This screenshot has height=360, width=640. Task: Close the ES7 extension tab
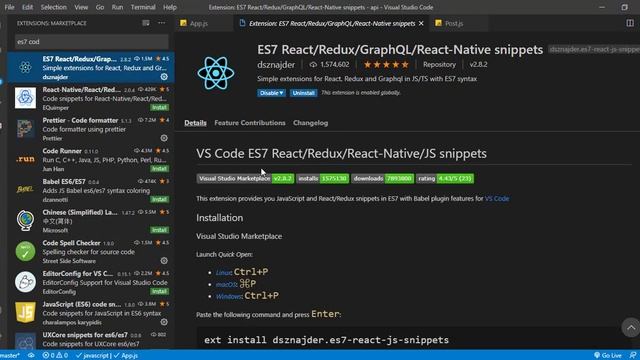(x=421, y=24)
